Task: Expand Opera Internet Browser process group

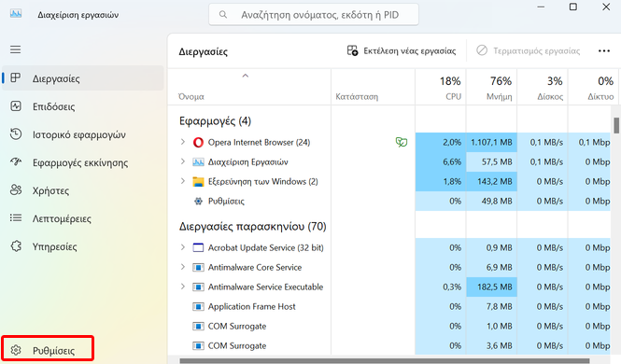Action: click(183, 142)
